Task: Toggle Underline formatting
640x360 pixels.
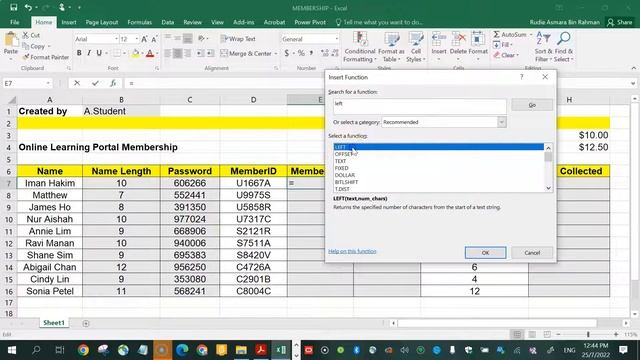Action: click(99, 53)
